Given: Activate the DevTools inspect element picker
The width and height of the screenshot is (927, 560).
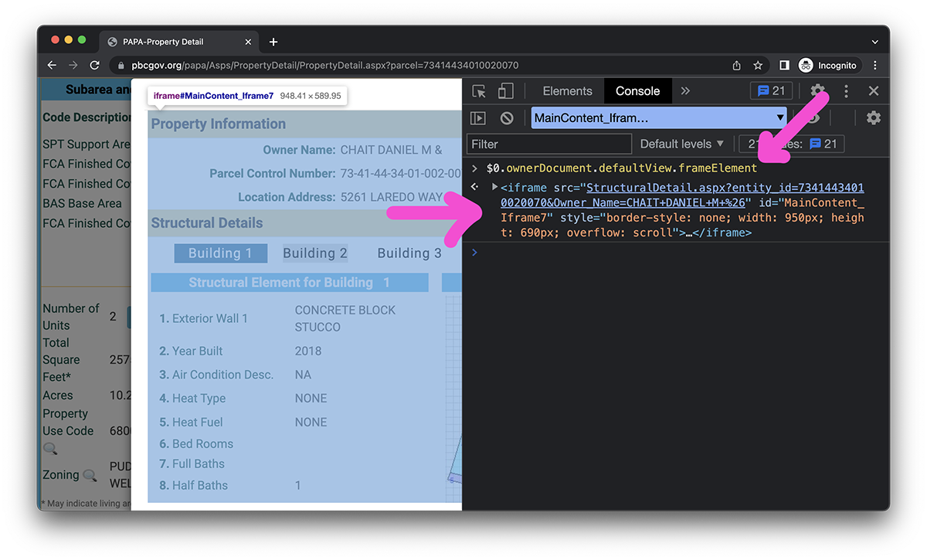Looking at the screenshot, I should (479, 91).
